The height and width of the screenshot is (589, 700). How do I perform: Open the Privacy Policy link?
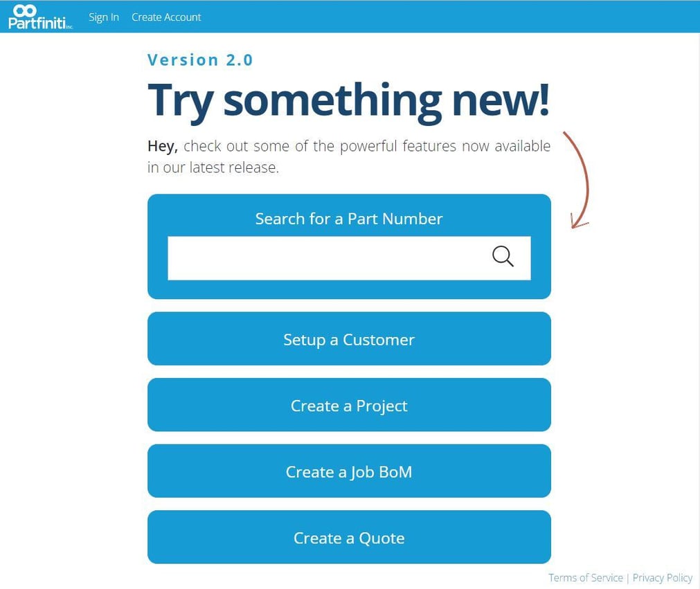coord(663,578)
